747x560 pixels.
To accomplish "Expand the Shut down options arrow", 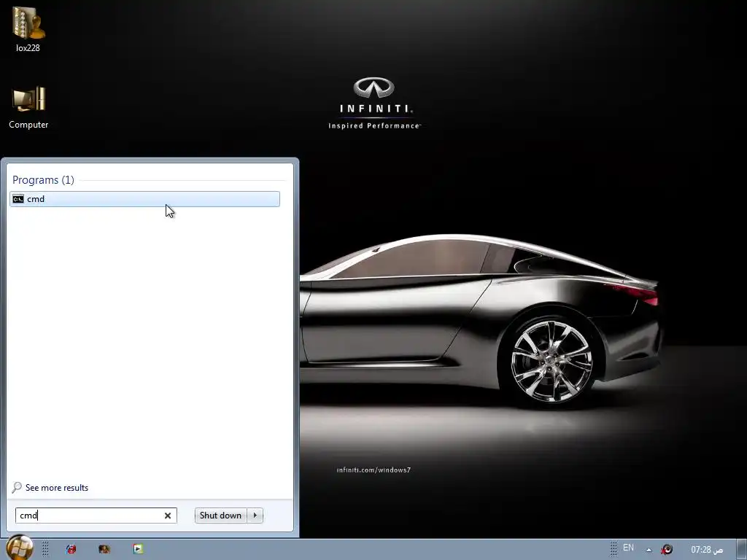I will coord(255,516).
